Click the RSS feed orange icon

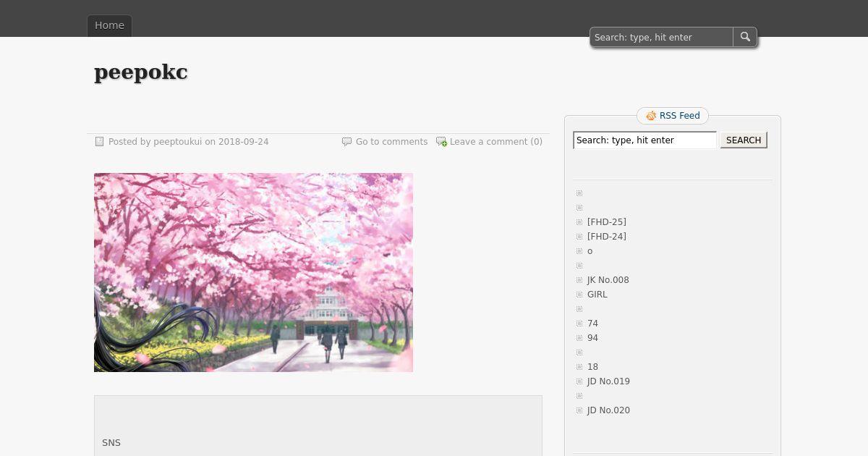[x=651, y=116]
